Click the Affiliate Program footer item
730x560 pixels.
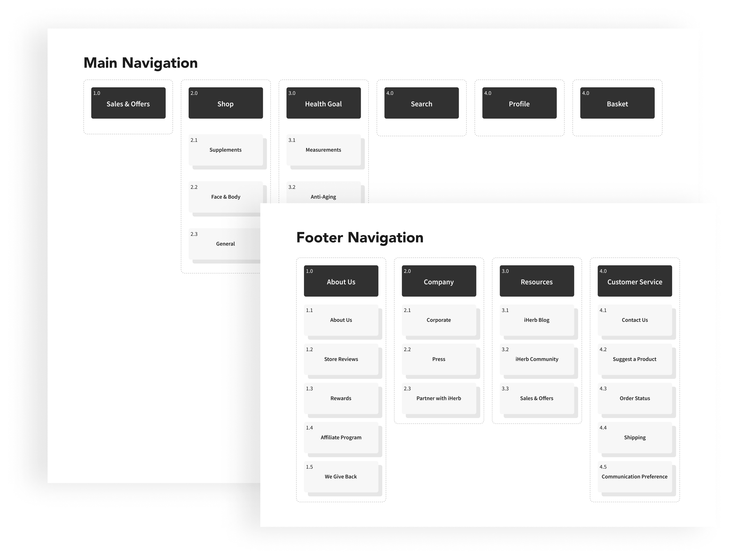[x=341, y=437]
